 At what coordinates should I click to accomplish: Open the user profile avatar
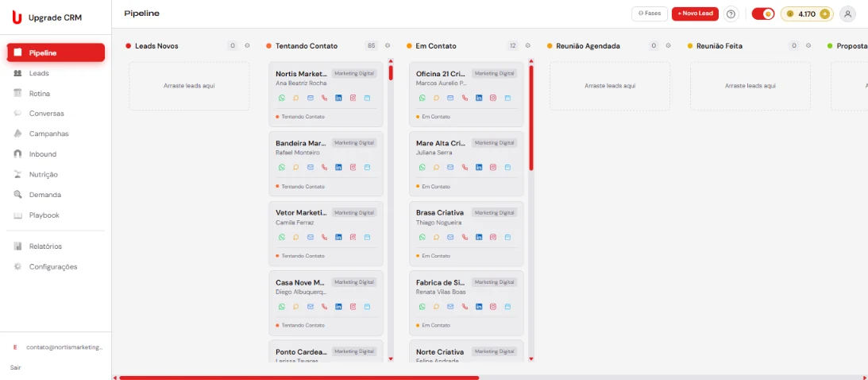847,14
